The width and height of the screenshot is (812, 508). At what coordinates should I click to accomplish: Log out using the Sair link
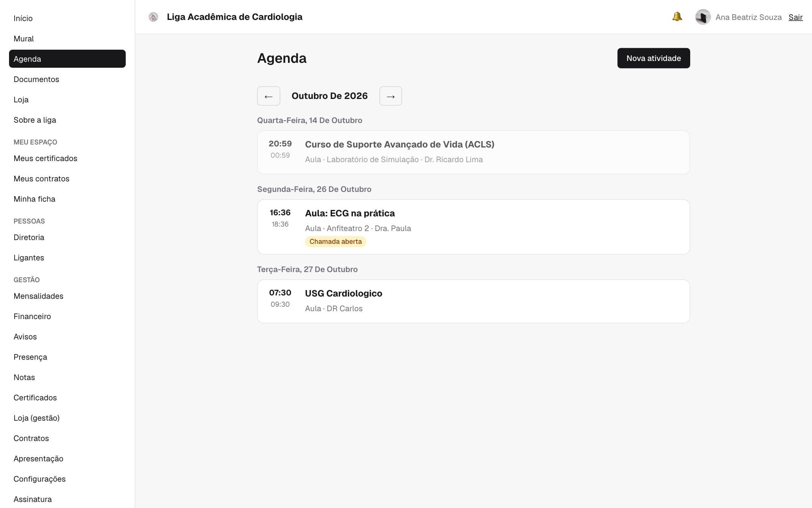[795, 17]
